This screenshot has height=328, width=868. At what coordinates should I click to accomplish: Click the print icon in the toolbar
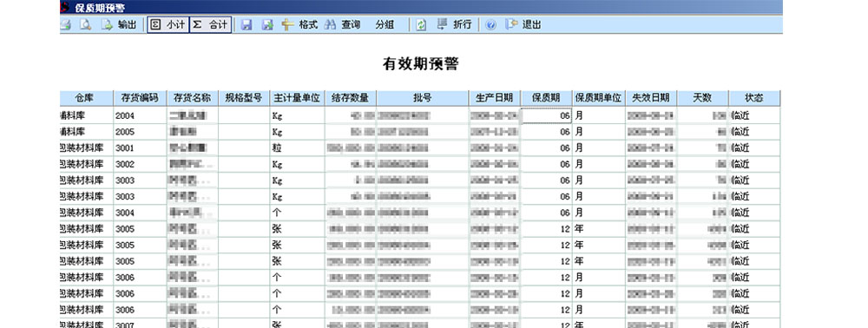pos(65,25)
